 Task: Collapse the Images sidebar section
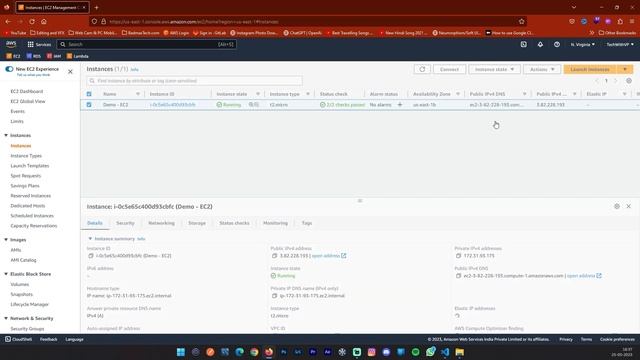(6, 240)
